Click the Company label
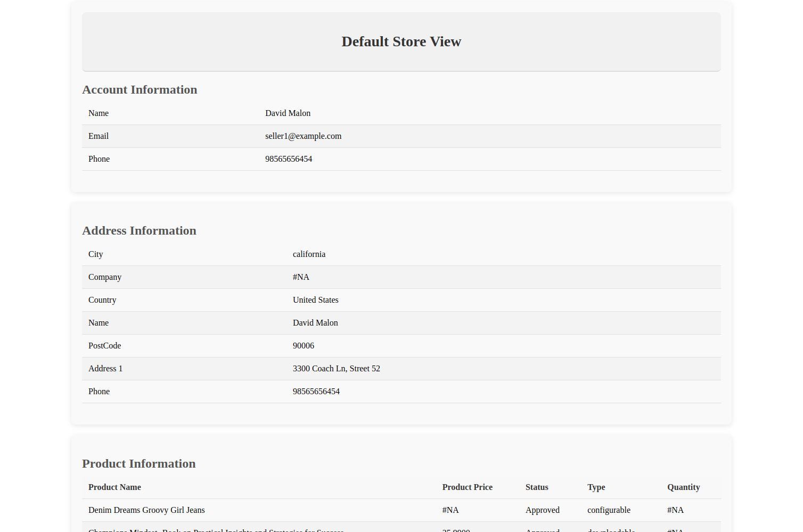This screenshot has height=532, width=803. pyautogui.click(x=105, y=277)
